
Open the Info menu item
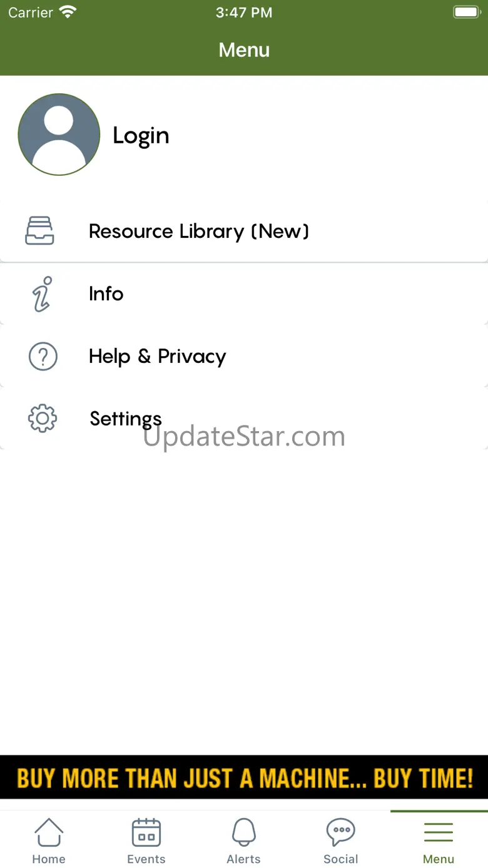pos(244,294)
